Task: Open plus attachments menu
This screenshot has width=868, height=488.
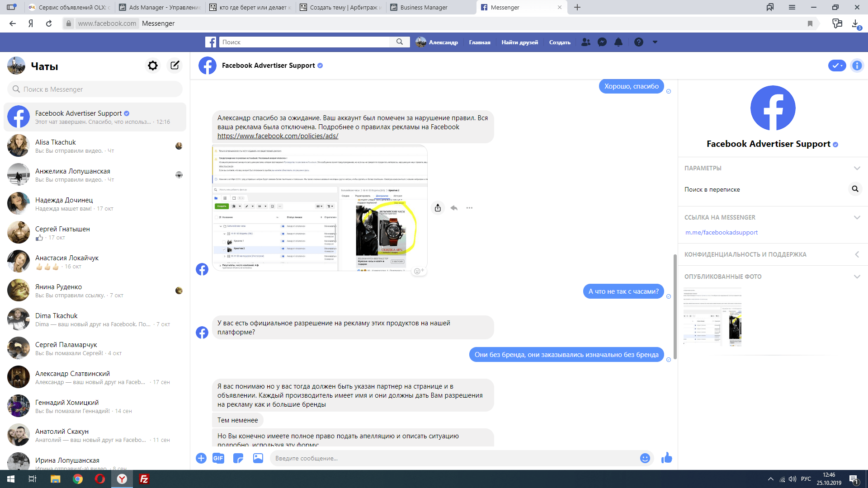Action: pos(201,458)
